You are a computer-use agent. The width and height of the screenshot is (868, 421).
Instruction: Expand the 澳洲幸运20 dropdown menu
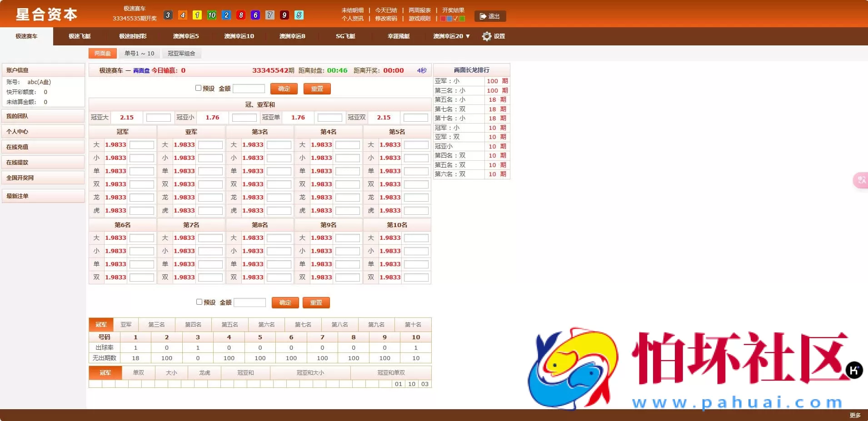(451, 36)
